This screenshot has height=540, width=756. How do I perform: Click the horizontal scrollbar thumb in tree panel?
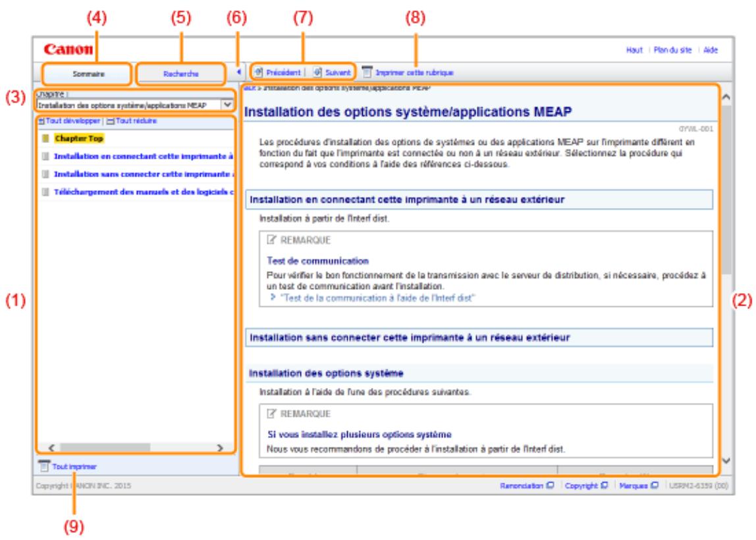[105, 447]
